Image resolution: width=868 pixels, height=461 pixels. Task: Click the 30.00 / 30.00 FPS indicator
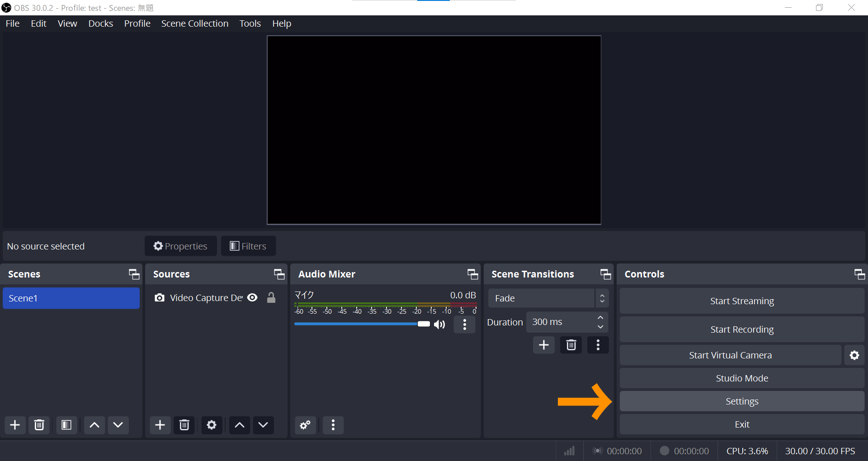[820, 451]
